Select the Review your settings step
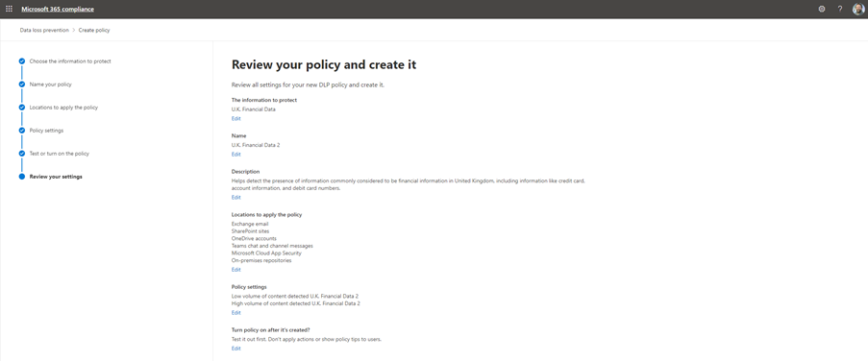The width and height of the screenshot is (868, 361). [56, 177]
